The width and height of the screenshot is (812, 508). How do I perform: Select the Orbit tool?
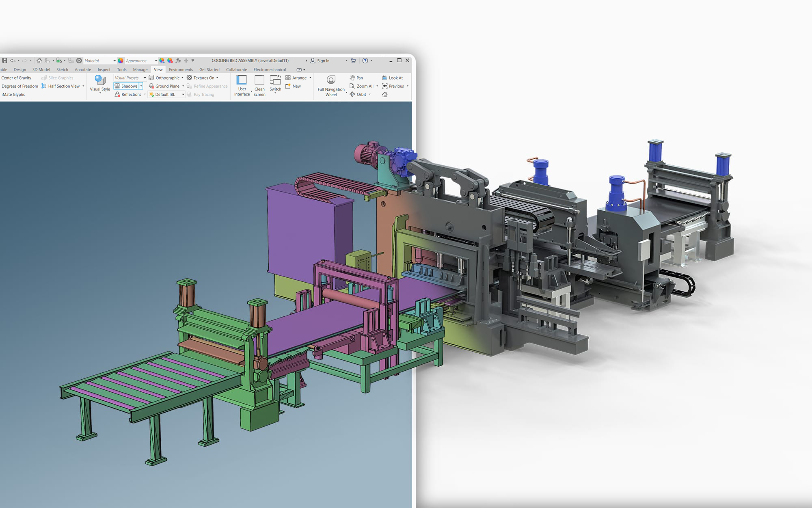(x=358, y=94)
